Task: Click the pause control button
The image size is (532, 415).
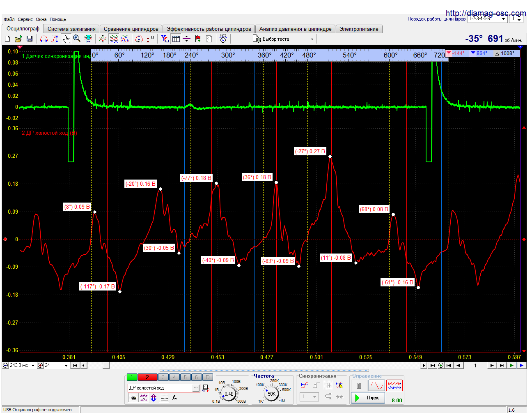Action: pyautogui.click(x=359, y=386)
